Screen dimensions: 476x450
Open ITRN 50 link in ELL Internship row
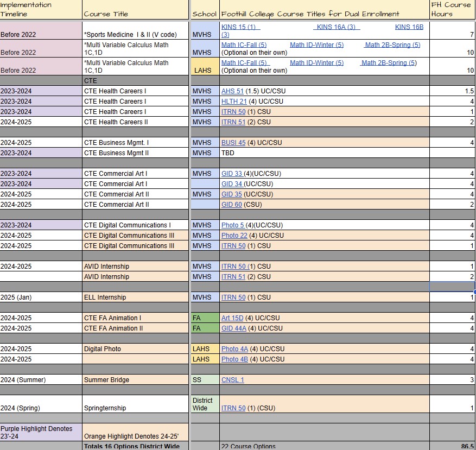click(x=233, y=297)
